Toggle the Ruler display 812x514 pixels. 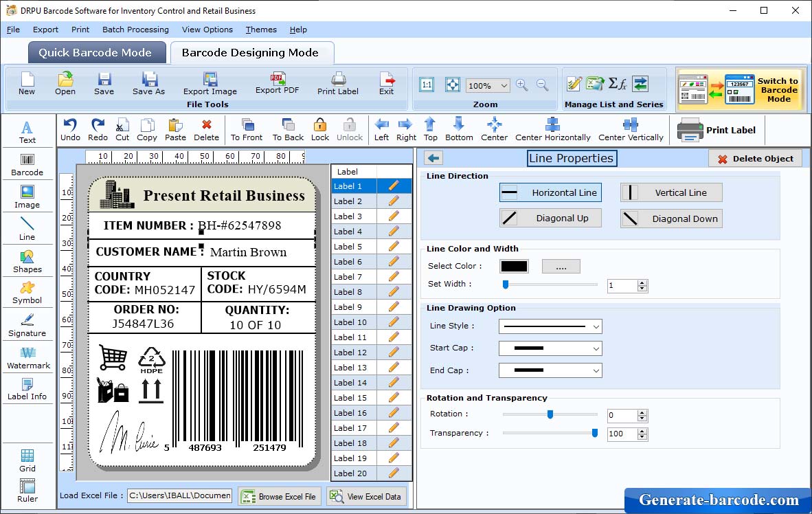click(27, 491)
